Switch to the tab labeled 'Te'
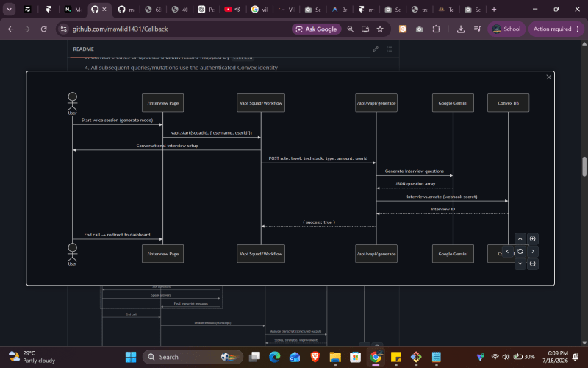 pos(446,10)
